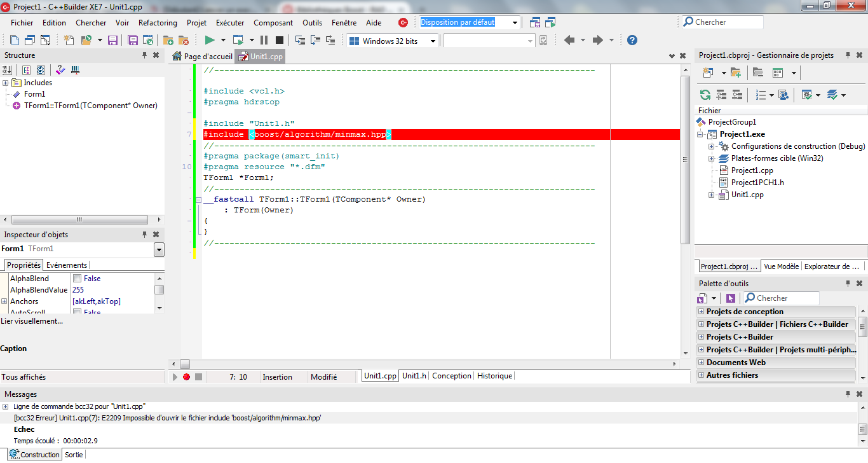Image resolution: width=868 pixels, height=463 pixels.
Task: Click the red record macro button
Action: (x=186, y=377)
